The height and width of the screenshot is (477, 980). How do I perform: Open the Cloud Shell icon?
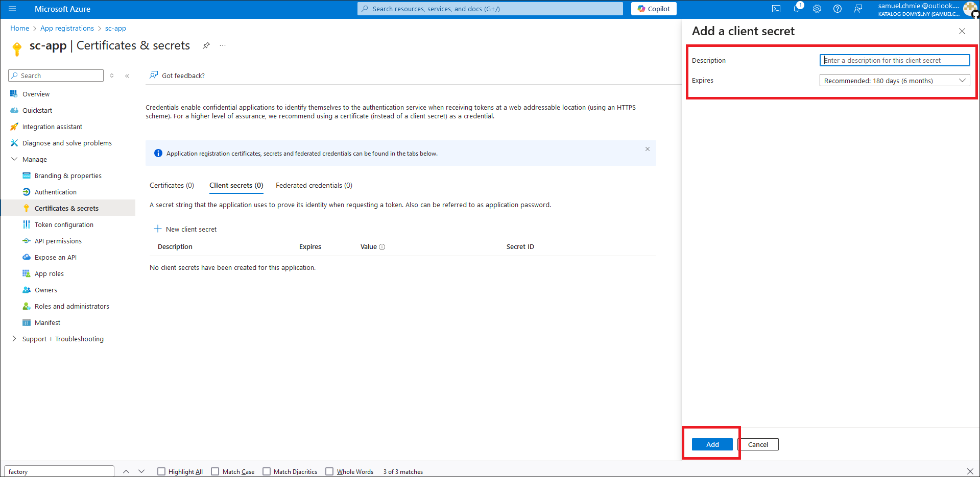[x=776, y=9]
